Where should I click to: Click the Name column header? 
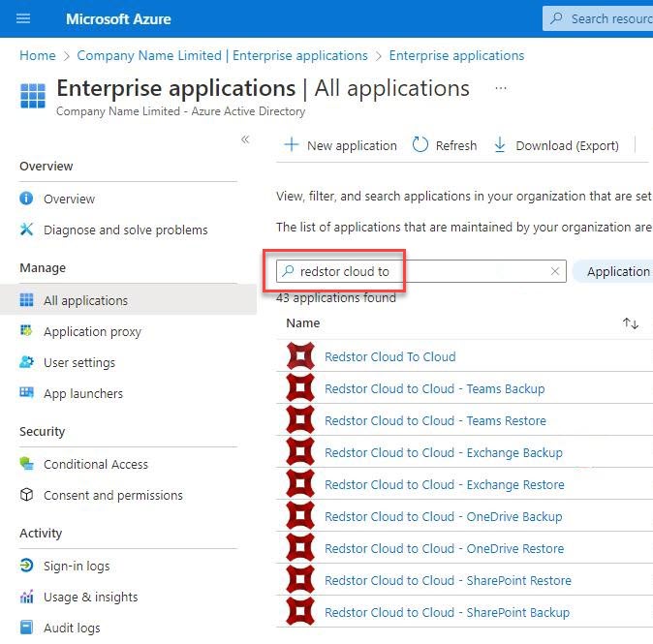302,323
